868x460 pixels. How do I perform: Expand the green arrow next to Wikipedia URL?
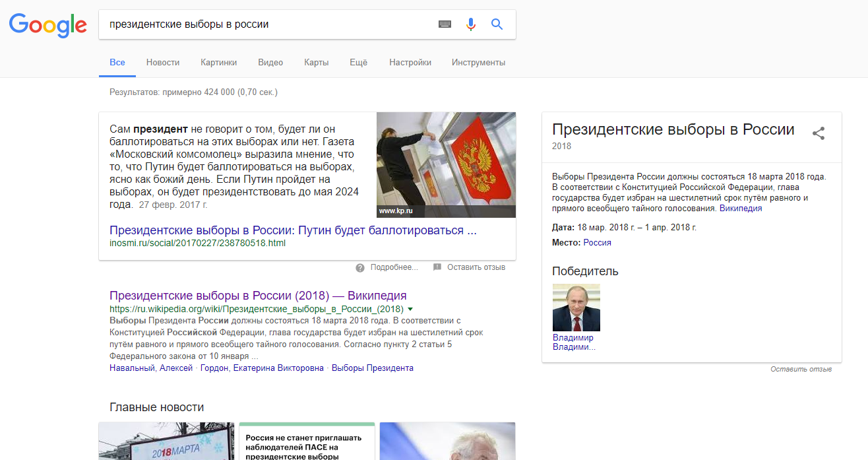[x=410, y=309]
